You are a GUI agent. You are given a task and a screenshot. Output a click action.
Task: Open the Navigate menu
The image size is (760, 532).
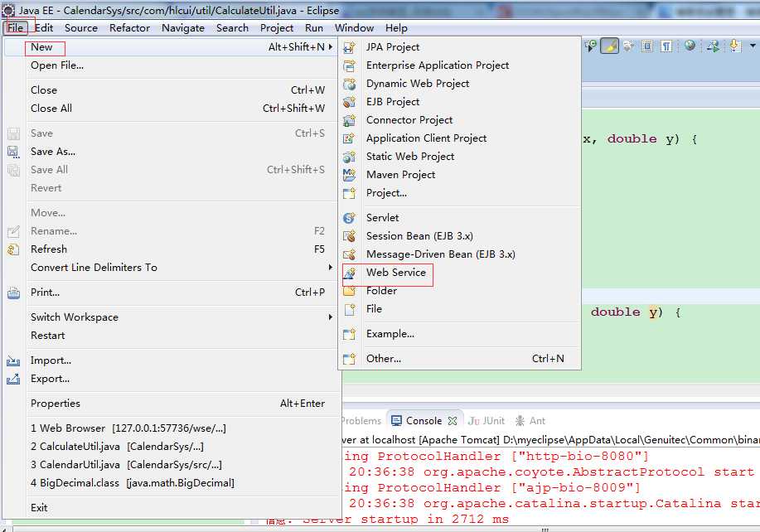click(x=182, y=28)
